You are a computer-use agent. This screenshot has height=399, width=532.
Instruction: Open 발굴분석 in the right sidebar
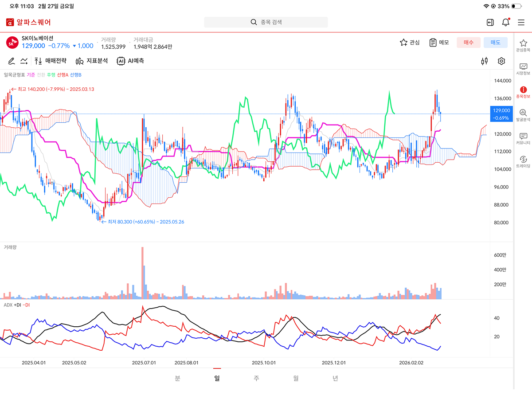[523, 115]
